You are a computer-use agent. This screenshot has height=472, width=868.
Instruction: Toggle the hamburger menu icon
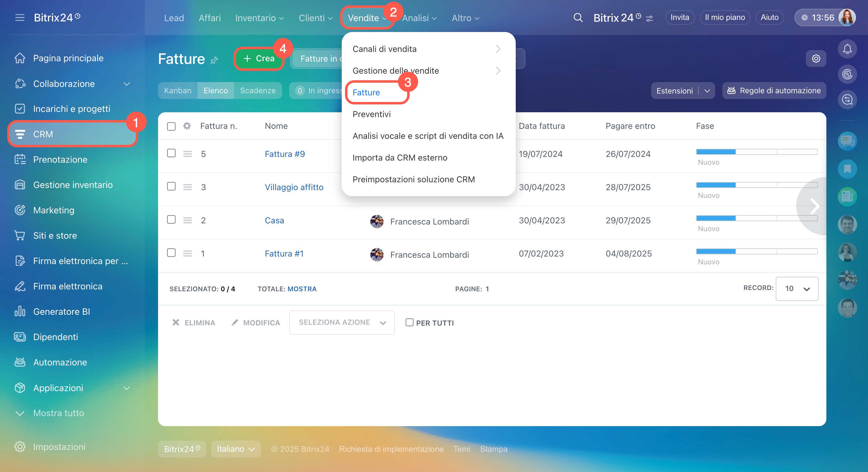[x=20, y=18]
